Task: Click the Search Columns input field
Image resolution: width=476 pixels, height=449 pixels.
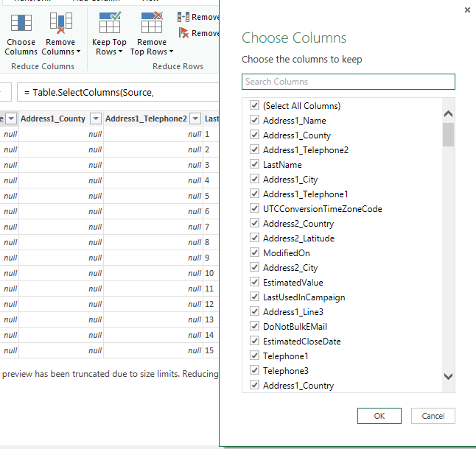Action: 348,82
